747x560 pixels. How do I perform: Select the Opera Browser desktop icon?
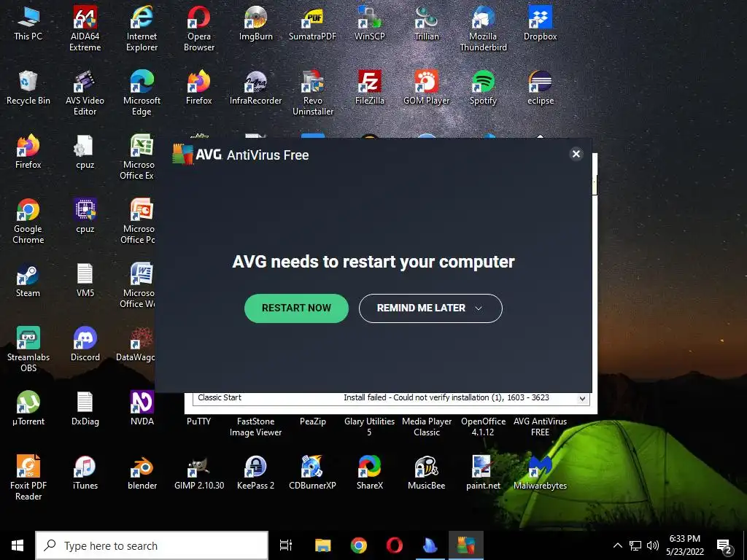[x=199, y=28]
